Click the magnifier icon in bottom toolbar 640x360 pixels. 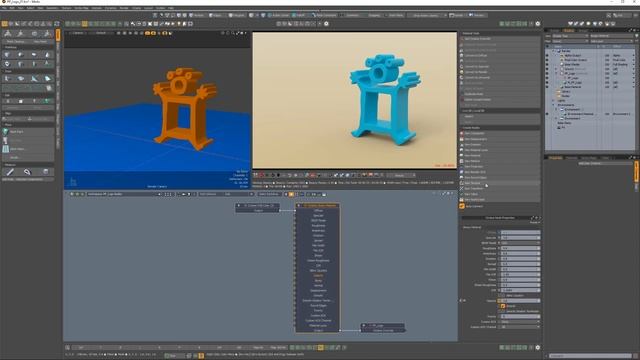67,347
